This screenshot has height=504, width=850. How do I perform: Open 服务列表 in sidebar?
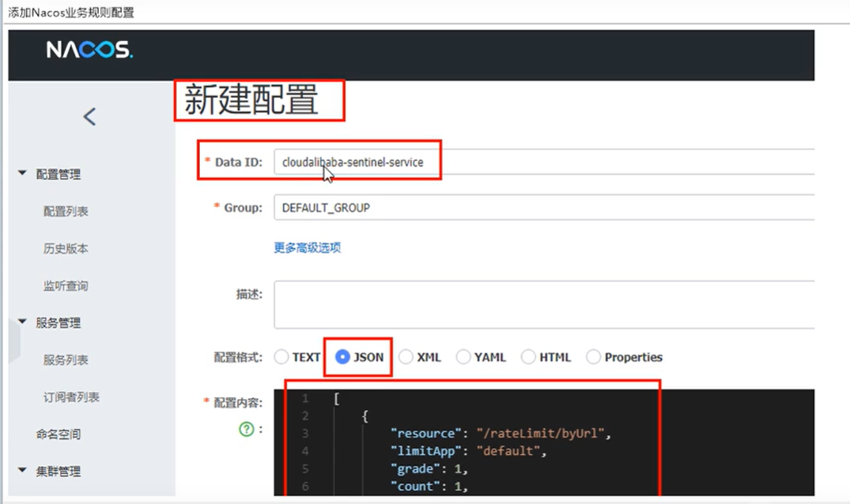(66, 359)
